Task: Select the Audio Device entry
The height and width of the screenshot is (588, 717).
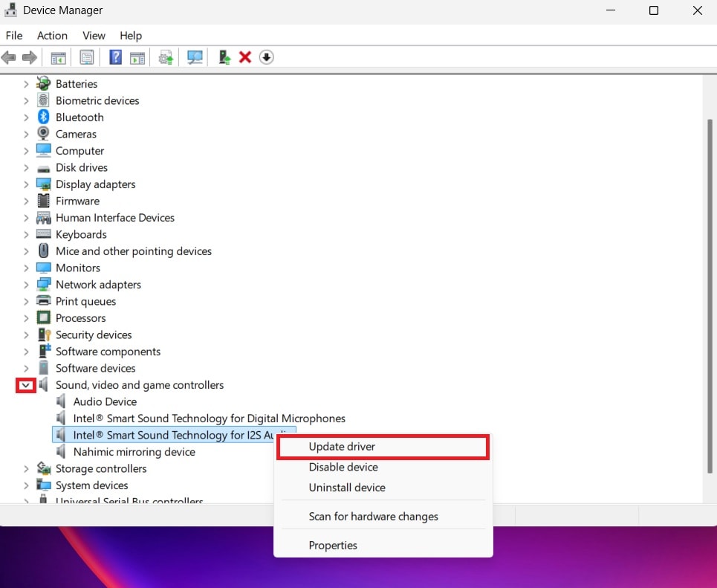Action: click(105, 401)
